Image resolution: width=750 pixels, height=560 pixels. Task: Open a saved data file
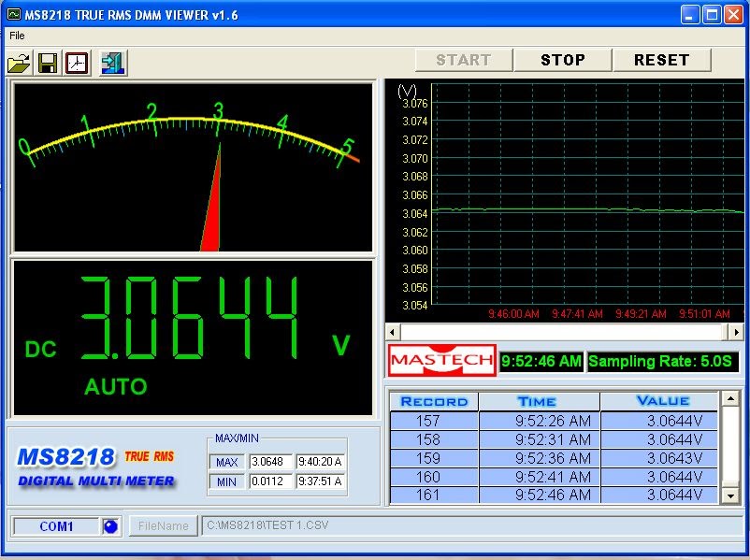[19, 61]
